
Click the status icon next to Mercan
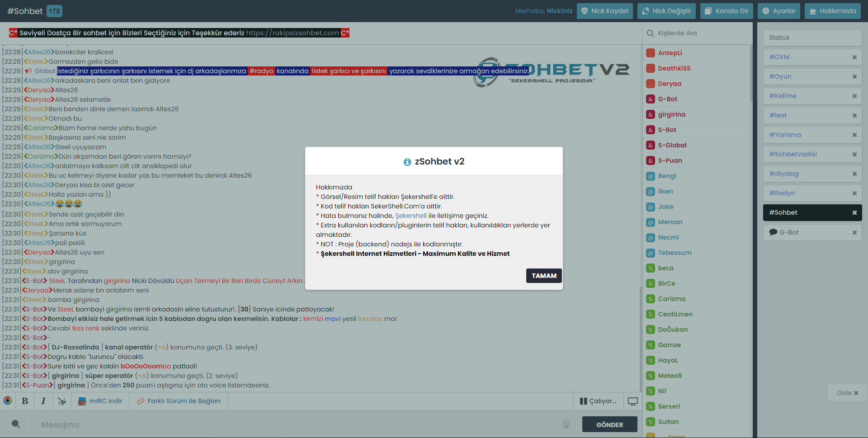pos(651,222)
